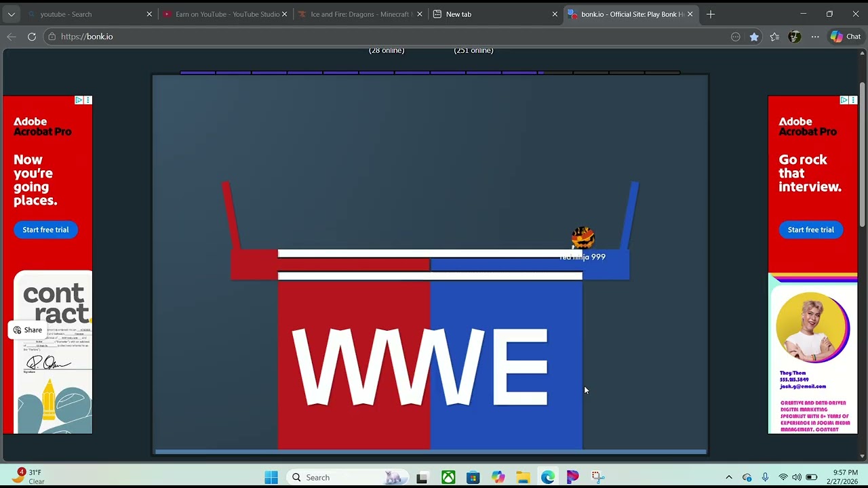Select the bonk.io Official Site tab
The image size is (868, 488).
coord(631,14)
